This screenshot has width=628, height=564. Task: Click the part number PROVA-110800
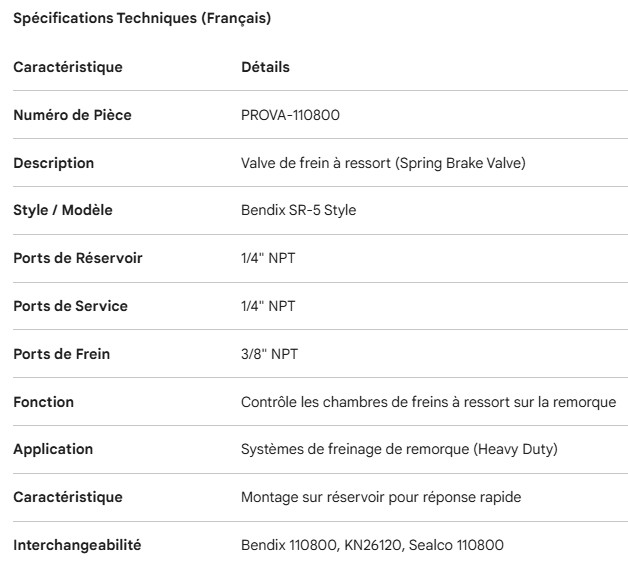(x=290, y=115)
